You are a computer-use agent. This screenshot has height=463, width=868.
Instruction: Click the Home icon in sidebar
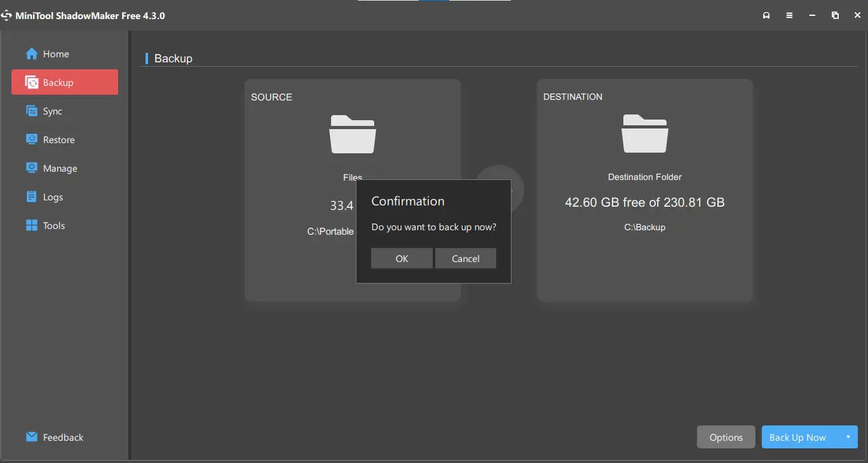[x=32, y=54]
